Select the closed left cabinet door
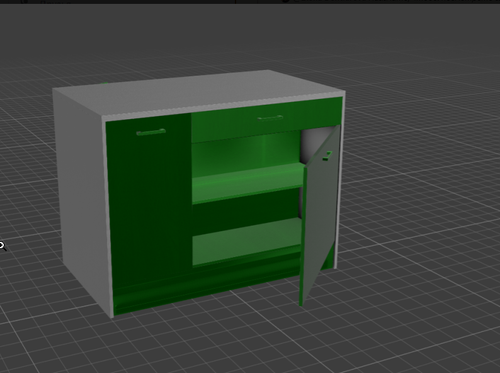The height and width of the screenshot is (373, 500). [x=149, y=200]
